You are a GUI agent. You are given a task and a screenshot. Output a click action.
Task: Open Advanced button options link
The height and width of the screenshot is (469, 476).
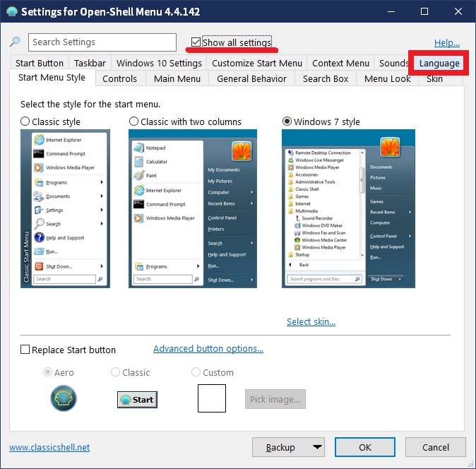click(x=208, y=348)
